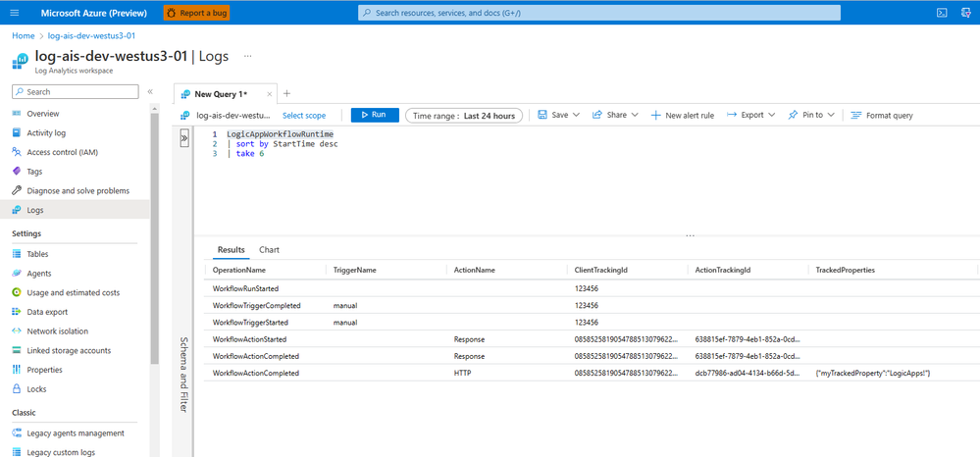Select Logs in the sidebar
Image resolution: width=980 pixels, height=457 pixels.
[76, 210]
